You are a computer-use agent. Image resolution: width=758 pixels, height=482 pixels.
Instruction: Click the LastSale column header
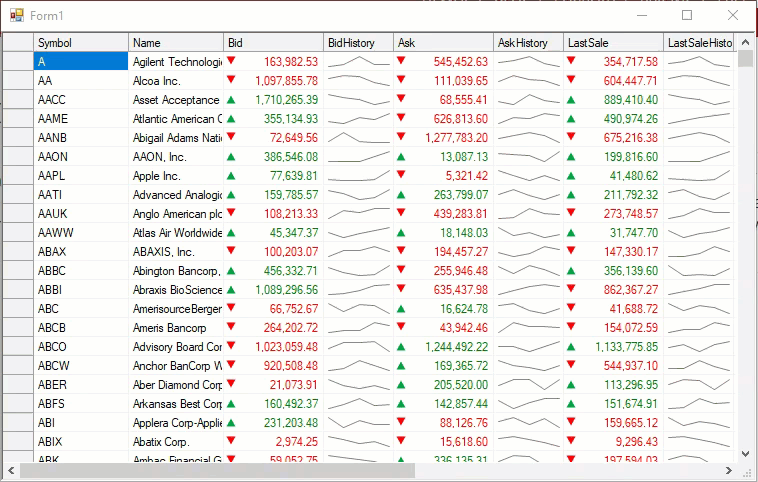(x=612, y=43)
